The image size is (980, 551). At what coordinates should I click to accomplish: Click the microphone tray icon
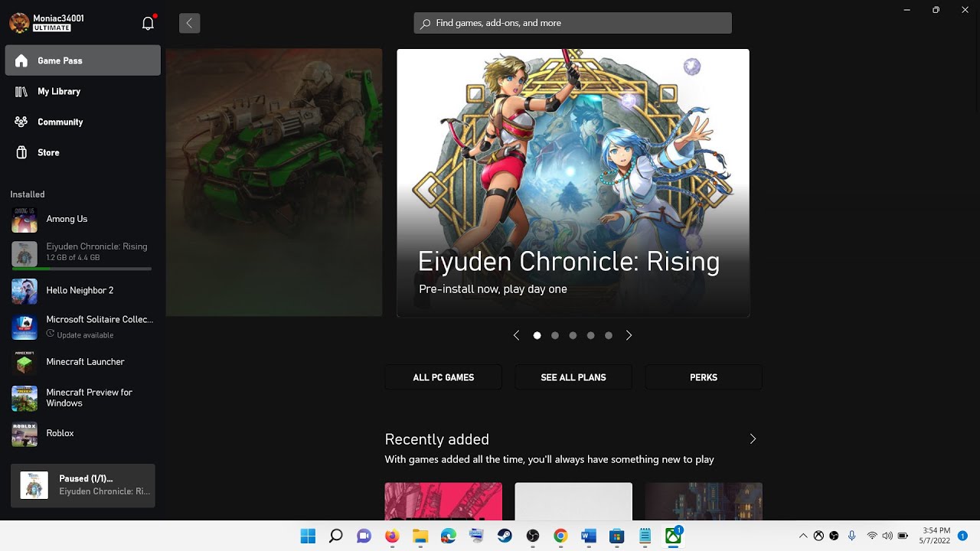pyautogui.click(x=851, y=536)
